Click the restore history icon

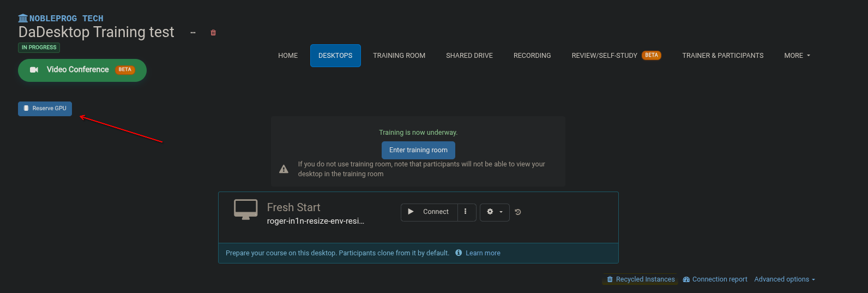518,212
